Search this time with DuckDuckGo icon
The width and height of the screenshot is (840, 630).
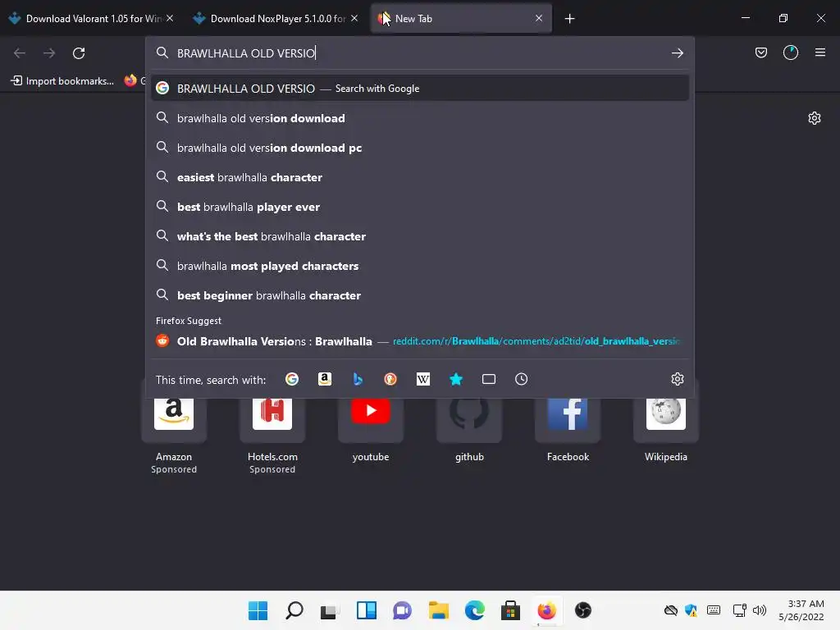point(390,379)
